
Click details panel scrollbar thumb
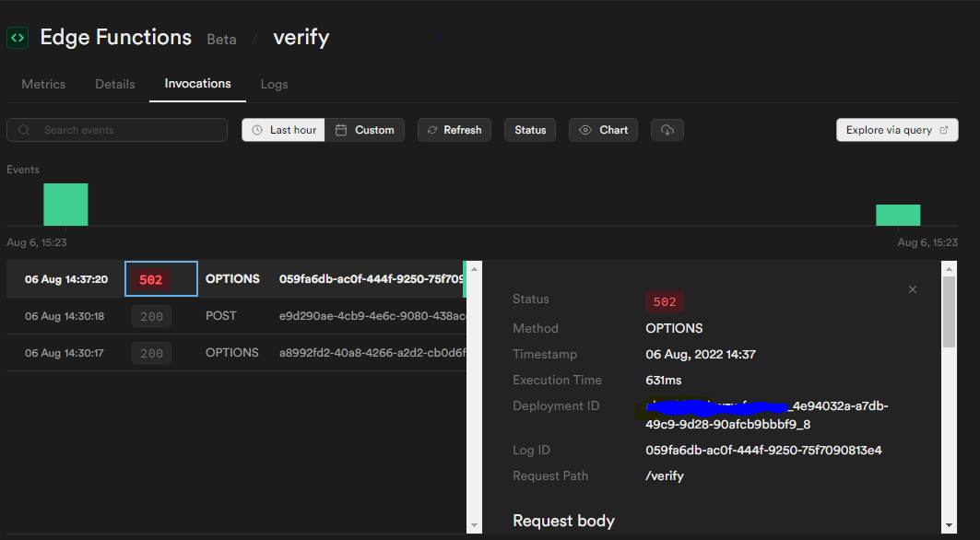(949, 311)
